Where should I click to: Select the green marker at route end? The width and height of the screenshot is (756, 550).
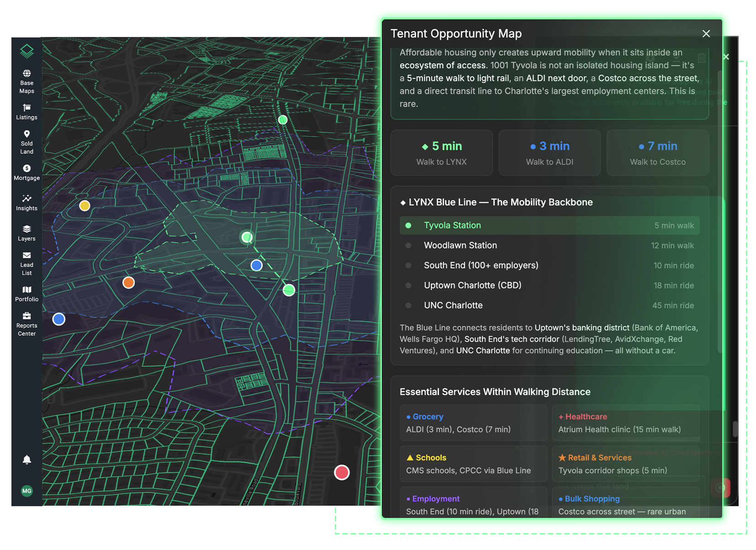[x=289, y=290]
